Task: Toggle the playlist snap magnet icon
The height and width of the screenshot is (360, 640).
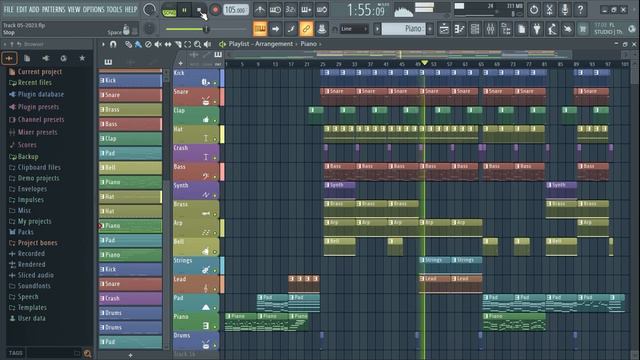Action: (113, 44)
